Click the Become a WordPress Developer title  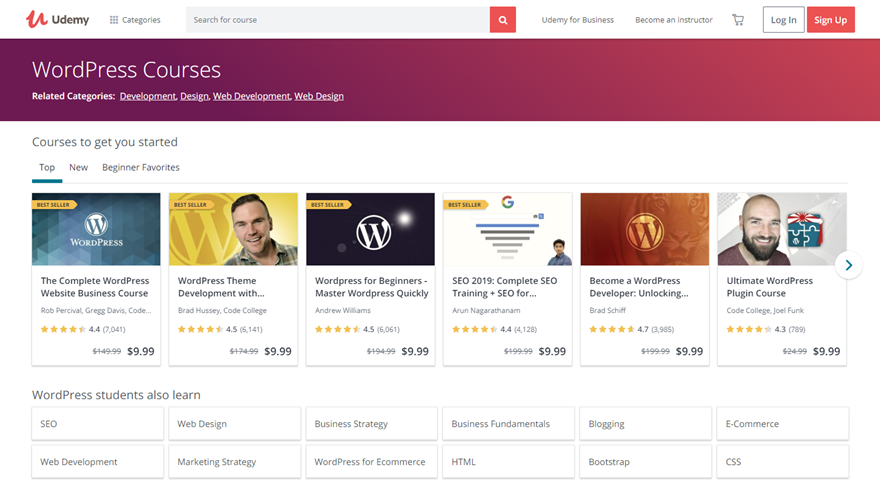638,287
